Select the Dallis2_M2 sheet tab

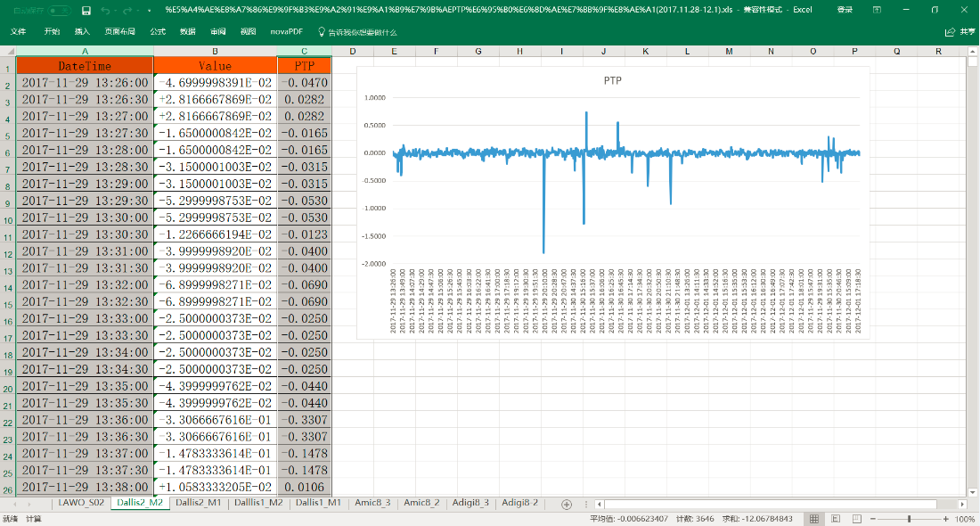tap(140, 503)
